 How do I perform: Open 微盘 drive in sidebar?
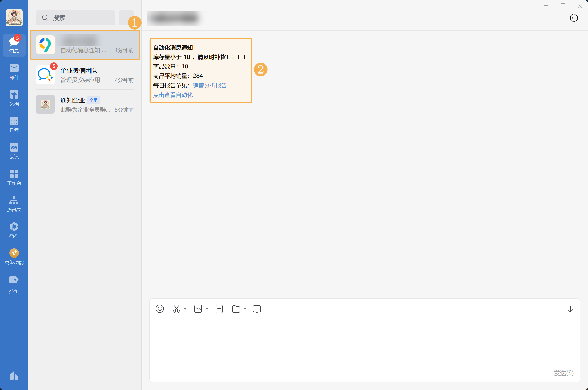point(14,230)
